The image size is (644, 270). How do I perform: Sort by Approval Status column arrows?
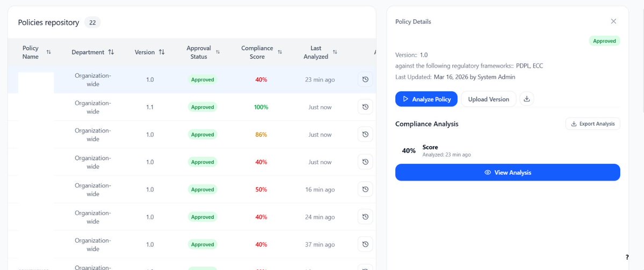218,52
